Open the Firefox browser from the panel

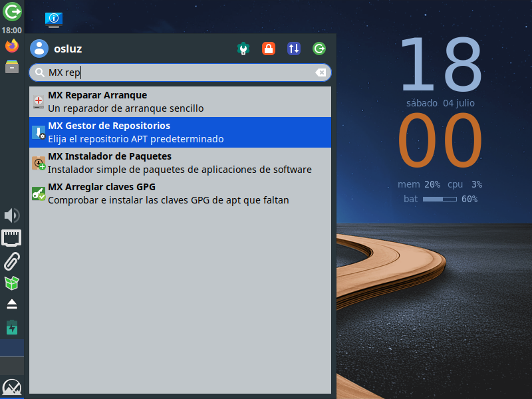click(x=12, y=45)
